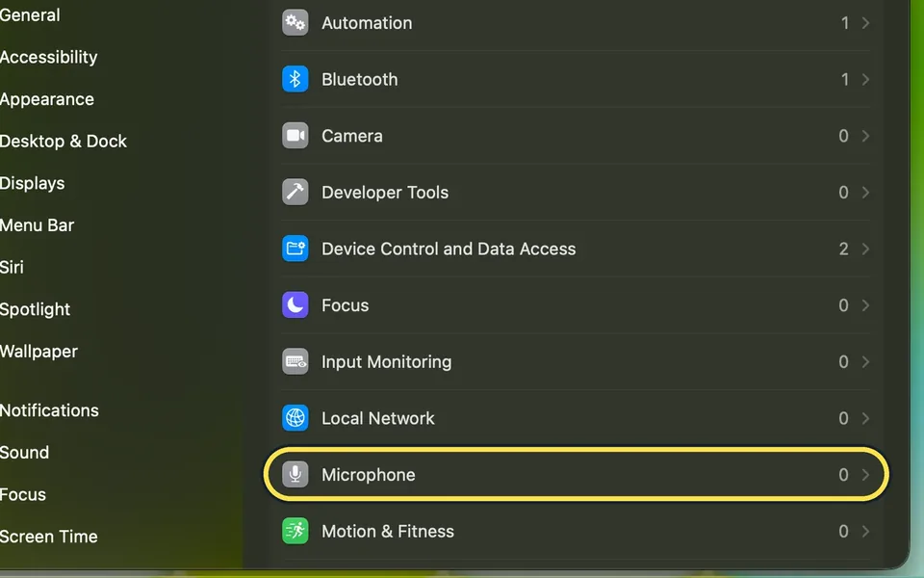Click the blue Bluetooth icon
Image resolution: width=924 pixels, height=578 pixels.
click(x=295, y=79)
